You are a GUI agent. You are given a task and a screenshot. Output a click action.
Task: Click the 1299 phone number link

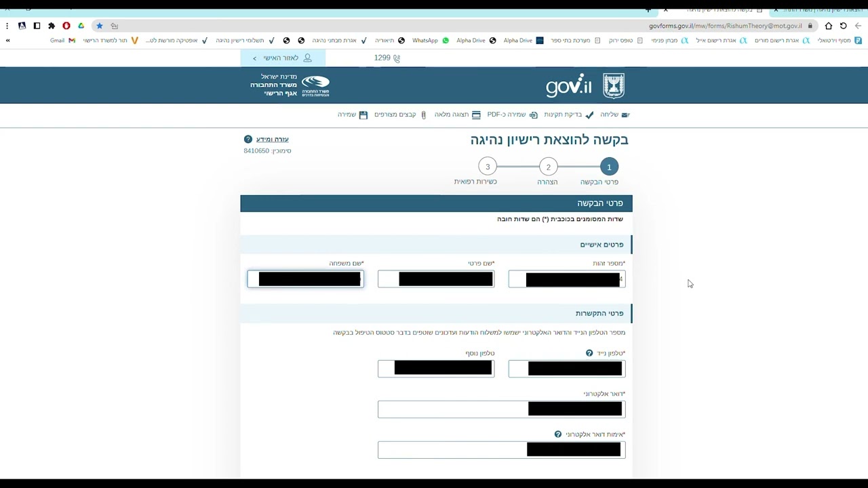click(387, 58)
